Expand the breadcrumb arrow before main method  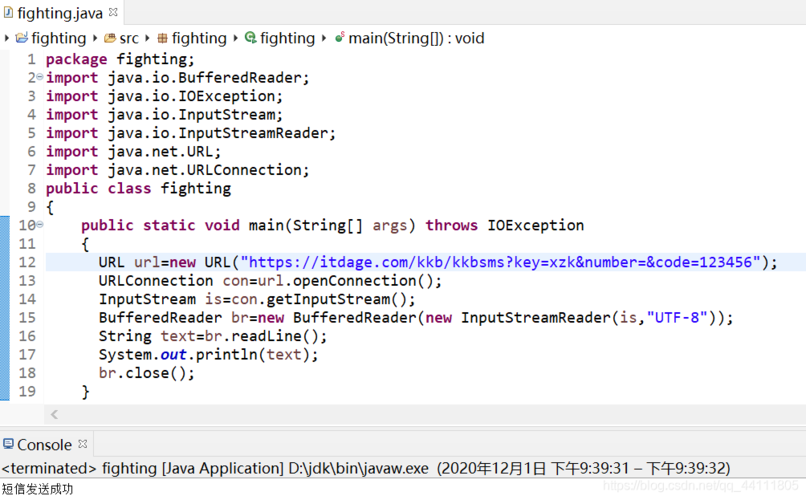(x=324, y=38)
